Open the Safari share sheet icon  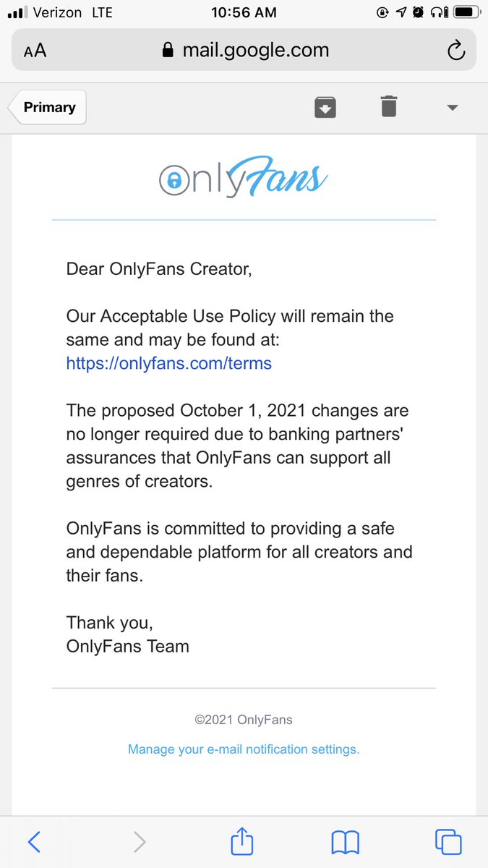pyautogui.click(x=242, y=841)
